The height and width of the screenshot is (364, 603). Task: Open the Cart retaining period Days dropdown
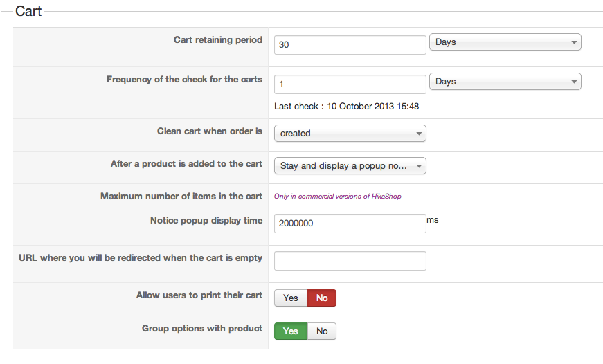point(505,42)
